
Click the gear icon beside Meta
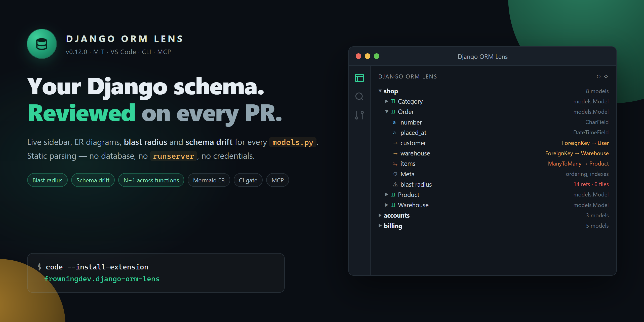395,174
